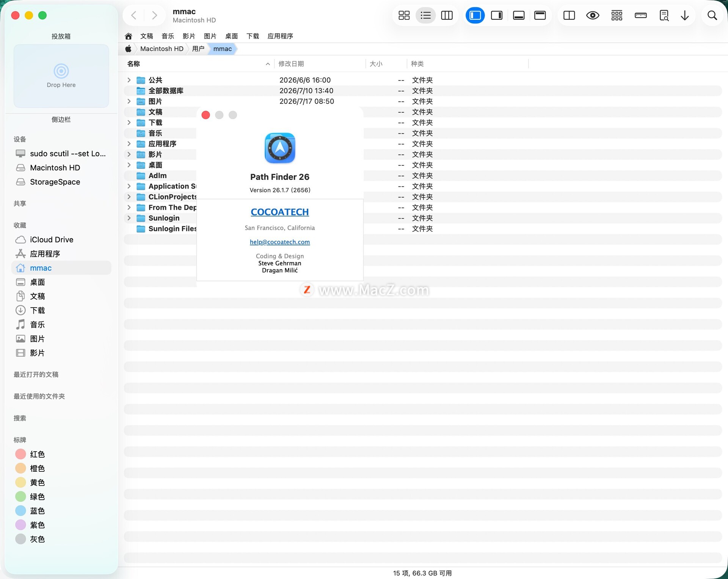Toggle invisible files eye icon
Screen dimensions: 728x579
[x=593, y=16]
